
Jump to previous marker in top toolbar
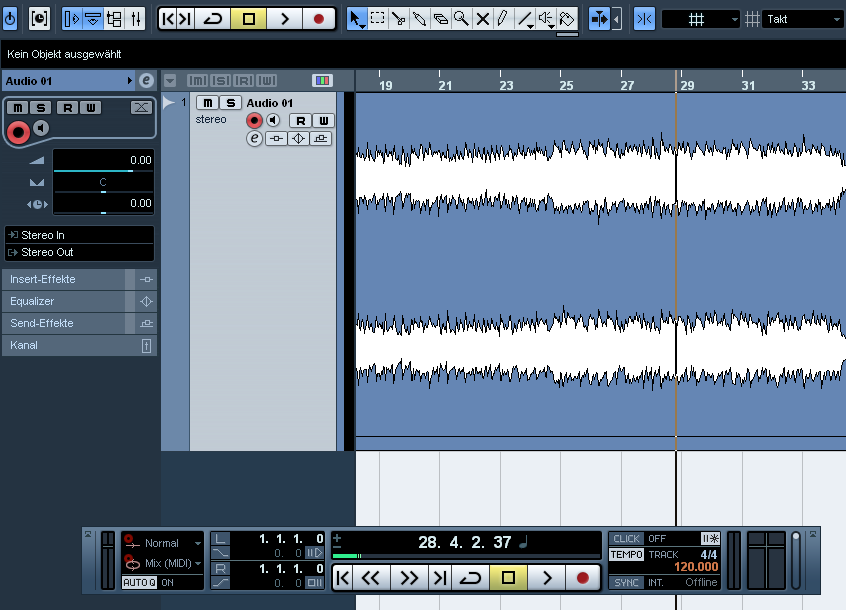(x=168, y=19)
